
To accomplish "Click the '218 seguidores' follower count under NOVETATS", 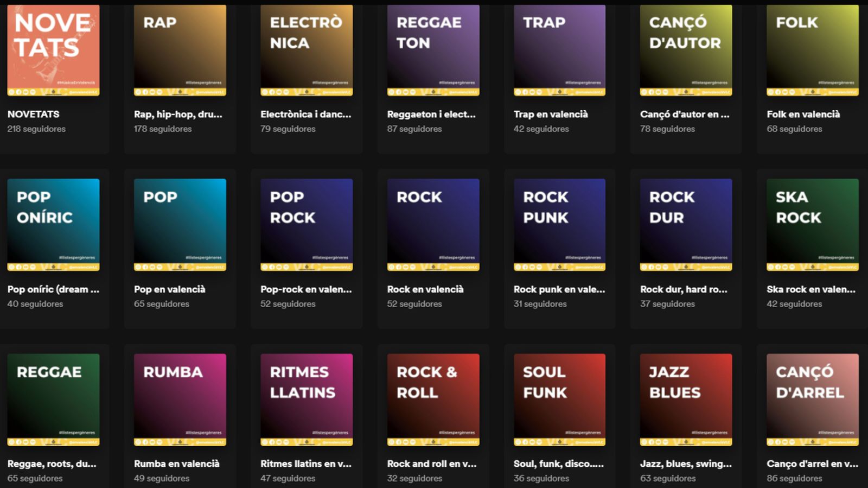I will [x=36, y=129].
